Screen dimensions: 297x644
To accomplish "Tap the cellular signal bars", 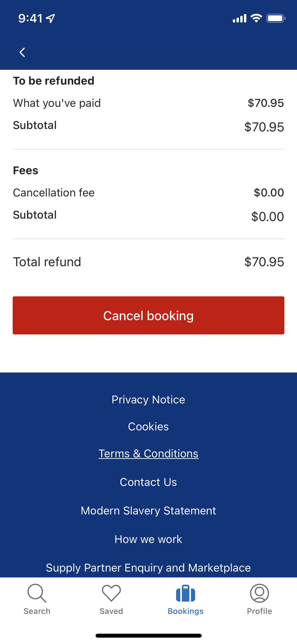I will [239, 19].
